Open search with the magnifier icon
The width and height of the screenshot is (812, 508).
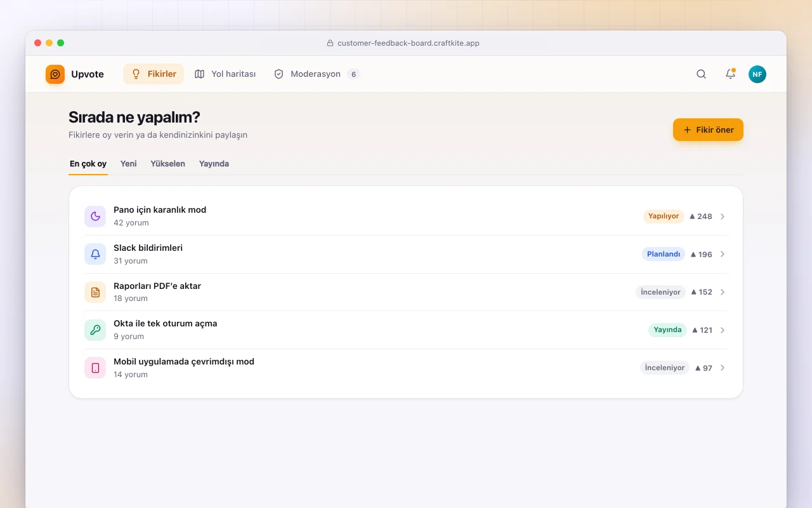[x=701, y=74]
